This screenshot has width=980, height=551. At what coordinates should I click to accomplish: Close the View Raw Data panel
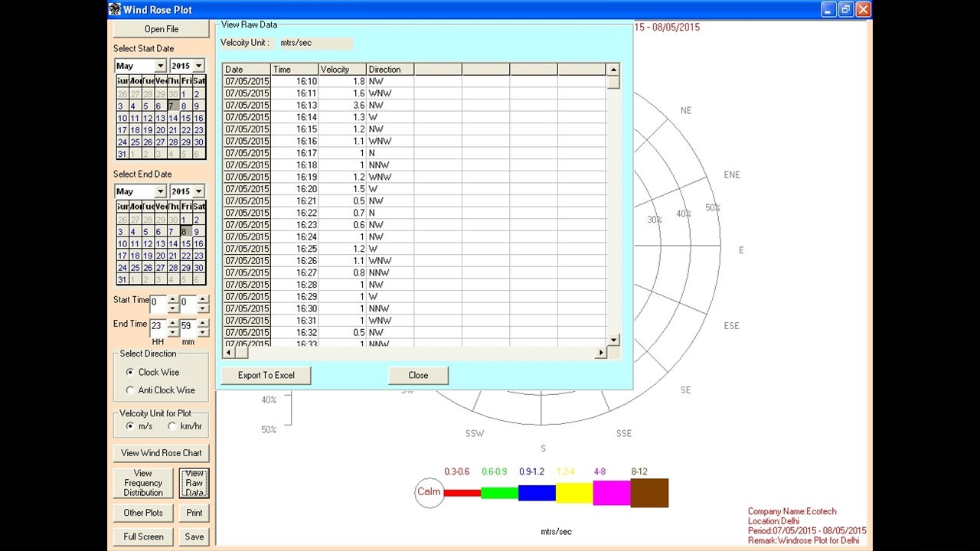[x=418, y=375]
